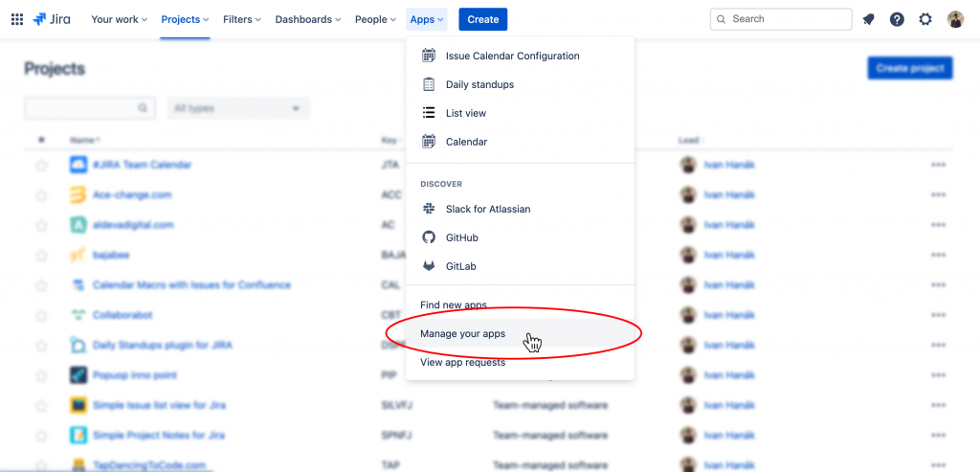Star the Daily Standups plugin project
The width and height of the screenshot is (980, 472).
(41, 345)
